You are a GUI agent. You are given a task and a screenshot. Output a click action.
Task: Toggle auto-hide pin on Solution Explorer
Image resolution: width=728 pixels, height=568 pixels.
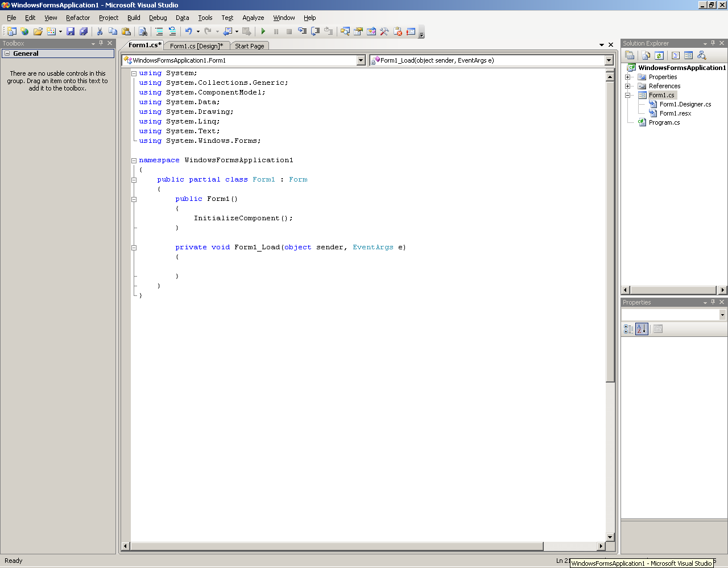click(x=713, y=43)
